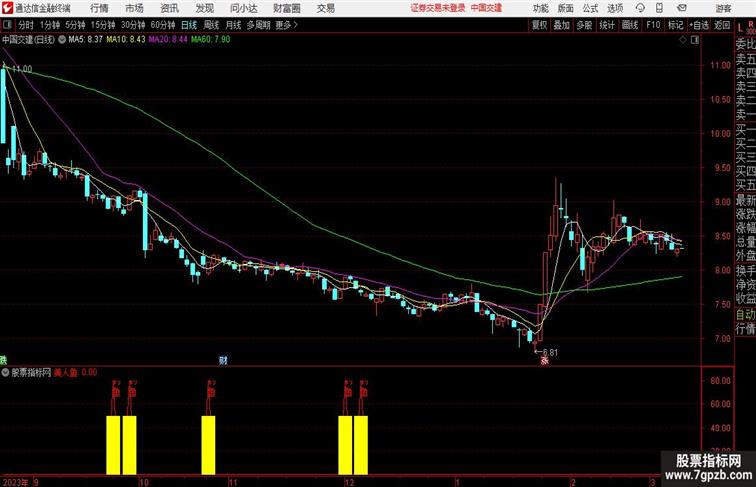The height and width of the screenshot is (487, 756).
Task: Open the 发现 menu
Action: pyautogui.click(x=204, y=8)
